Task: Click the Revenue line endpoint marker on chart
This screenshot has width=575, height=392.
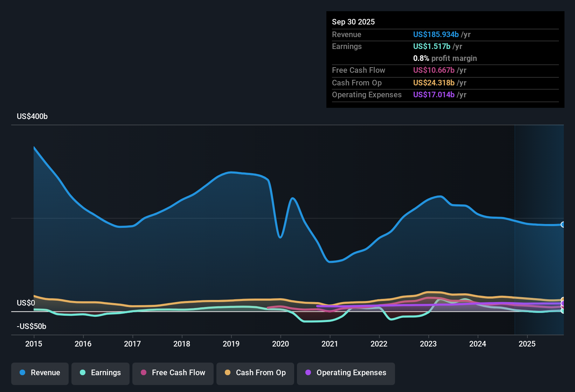Action: click(563, 224)
